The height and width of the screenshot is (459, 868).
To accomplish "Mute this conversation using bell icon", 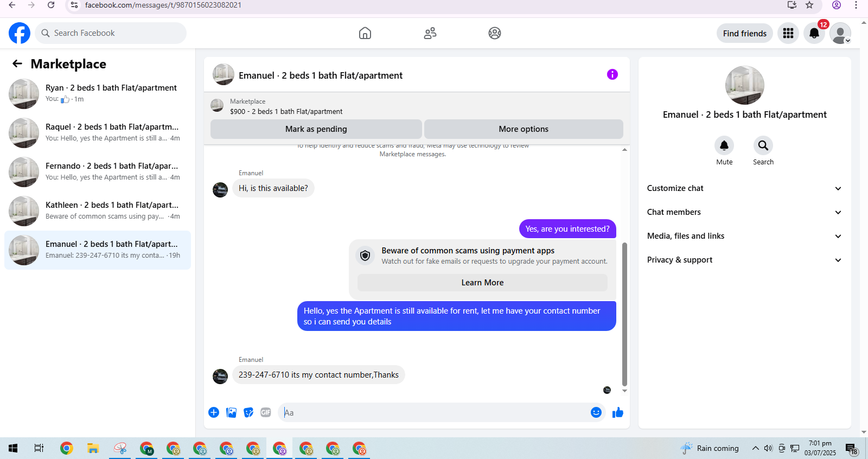I will point(724,145).
